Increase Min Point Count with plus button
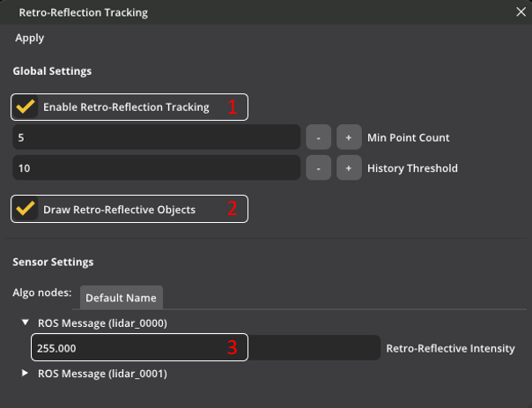Viewport: 532px width, 408px height. tap(349, 137)
